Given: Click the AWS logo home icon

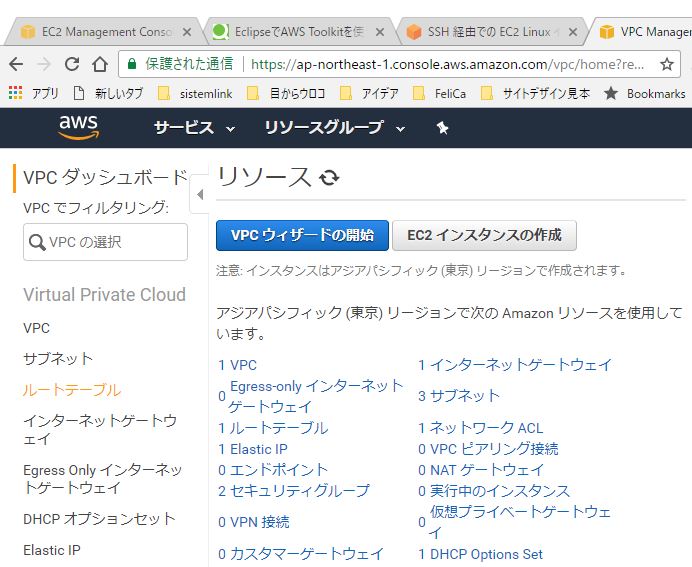Looking at the screenshot, I should (79, 127).
